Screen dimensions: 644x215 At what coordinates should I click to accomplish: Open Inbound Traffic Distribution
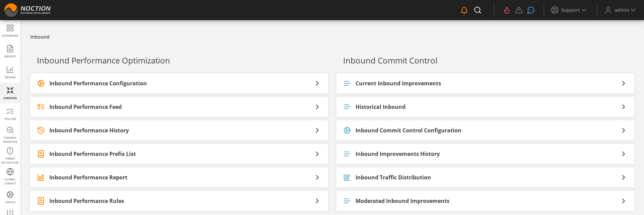pos(393,177)
